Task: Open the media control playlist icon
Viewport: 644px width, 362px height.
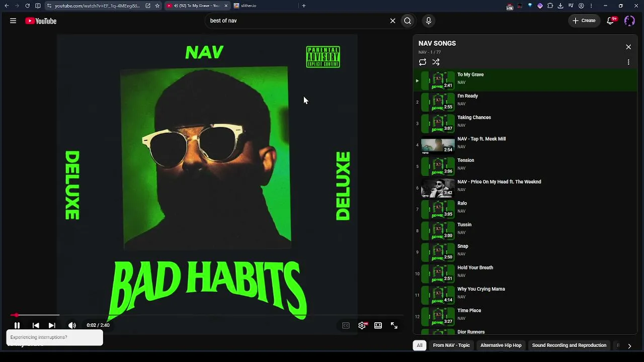Action: pyautogui.click(x=571, y=6)
